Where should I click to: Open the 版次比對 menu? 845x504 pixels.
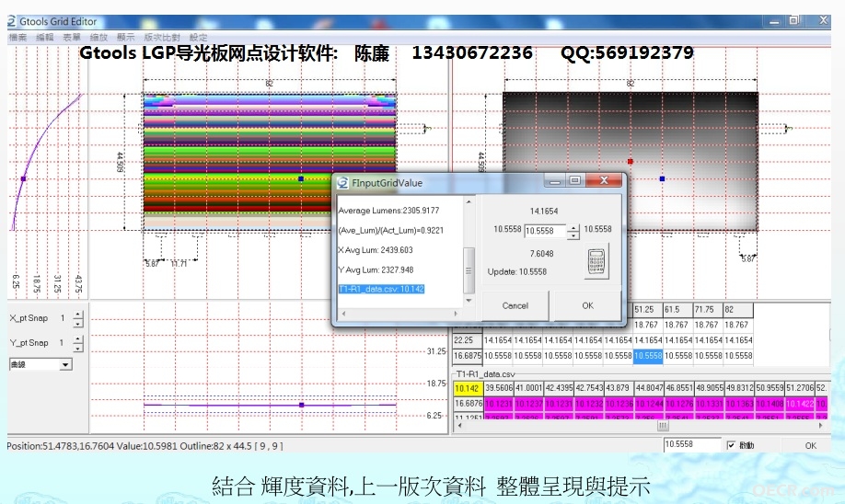pos(162,37)
